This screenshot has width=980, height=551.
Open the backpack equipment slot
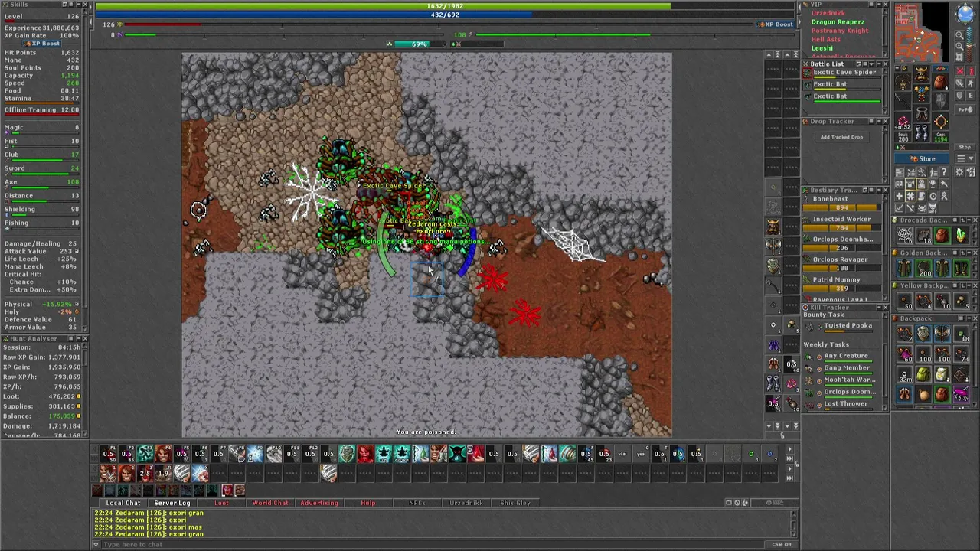[x=940, y=81]
